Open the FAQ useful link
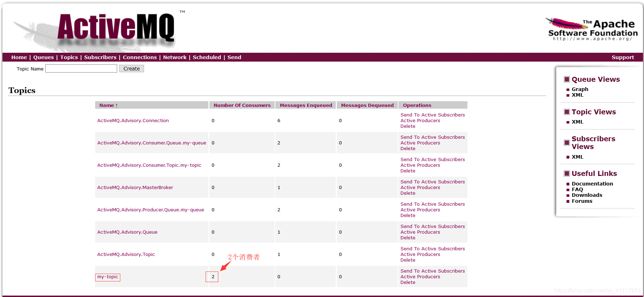Image resolution: width=644 pixels, height=297 pixels. point(577,189)
